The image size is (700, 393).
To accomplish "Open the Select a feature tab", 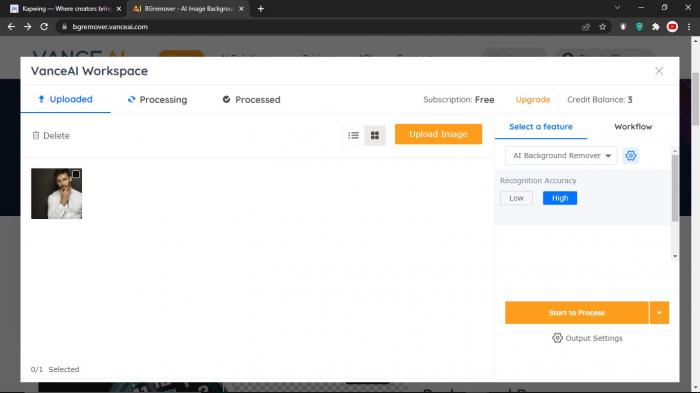I will (x=541, y=127).
